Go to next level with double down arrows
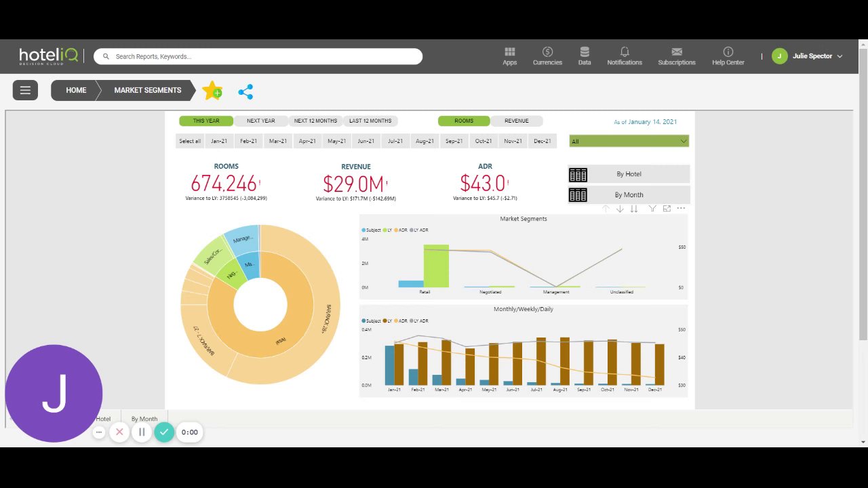 (x=634, y=209)
